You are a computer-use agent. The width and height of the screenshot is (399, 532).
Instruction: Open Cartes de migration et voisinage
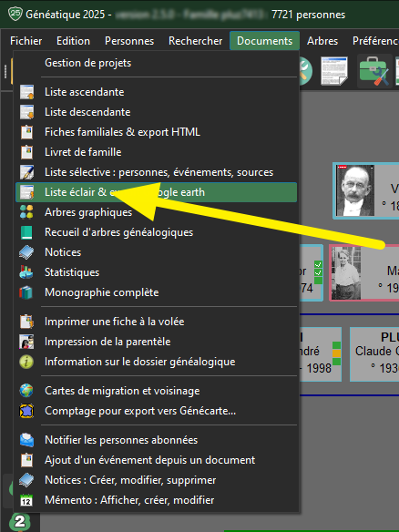click(122, 391)
